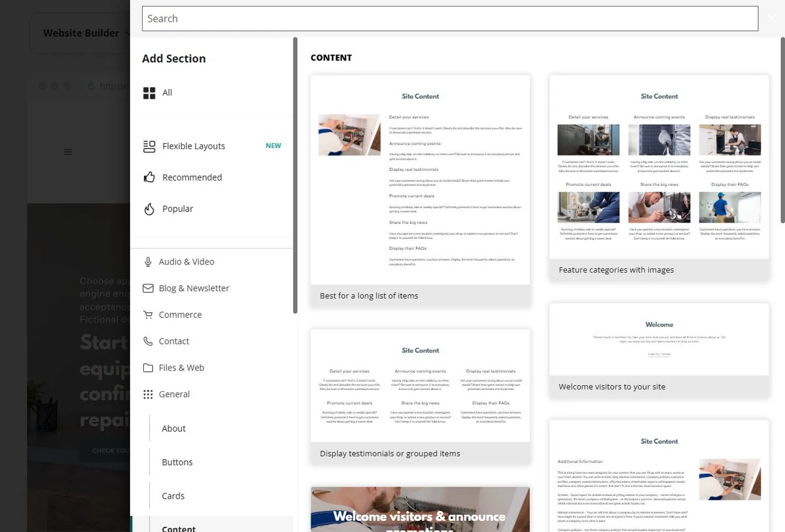Click the Audio & Video microphone icon
785x532 pixels.
coord(148,262)
